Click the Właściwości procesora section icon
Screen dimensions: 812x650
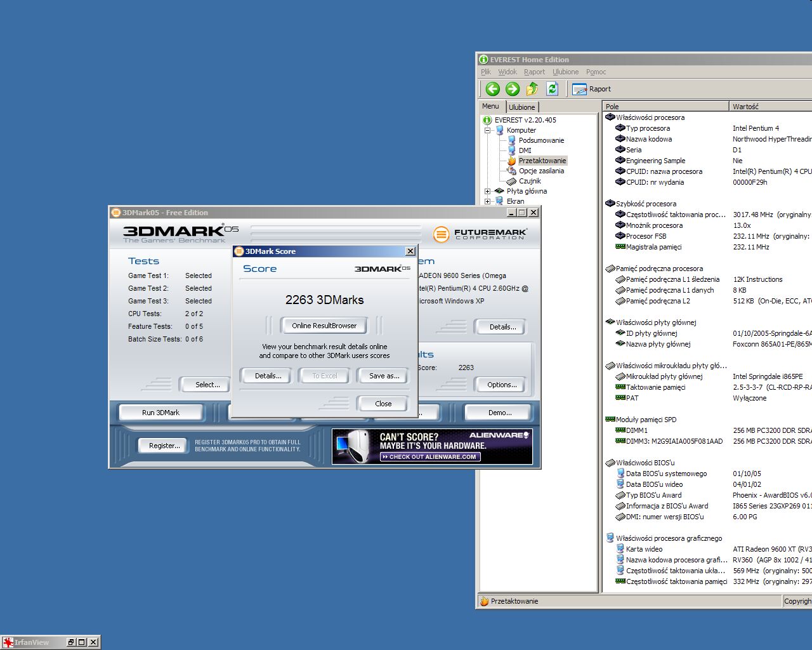click(x=610, y=117)
